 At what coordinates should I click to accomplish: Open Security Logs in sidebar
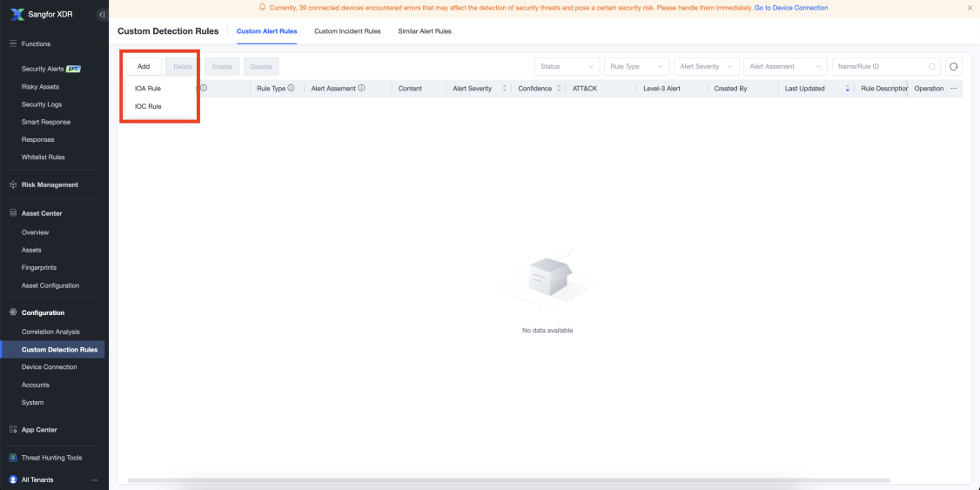point(41,104)
